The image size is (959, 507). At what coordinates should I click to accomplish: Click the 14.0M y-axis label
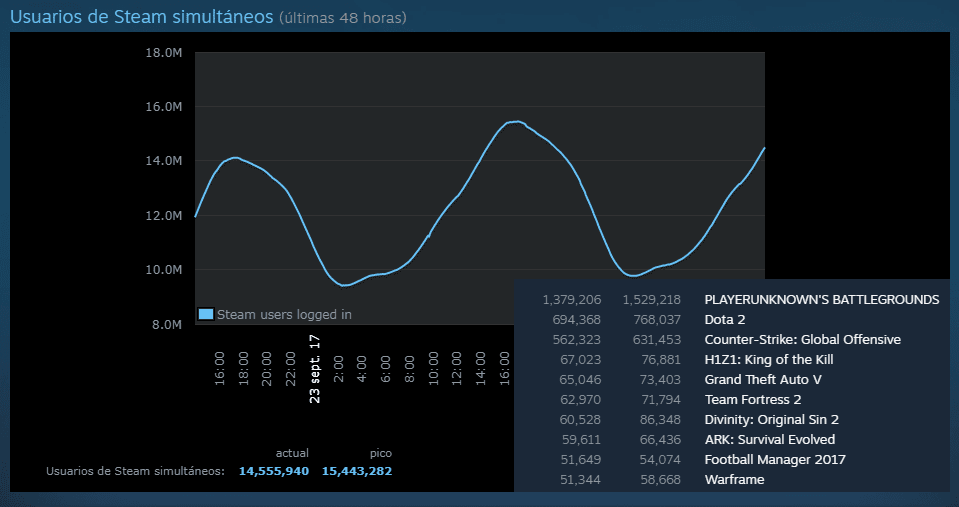[x=164, y=161]
